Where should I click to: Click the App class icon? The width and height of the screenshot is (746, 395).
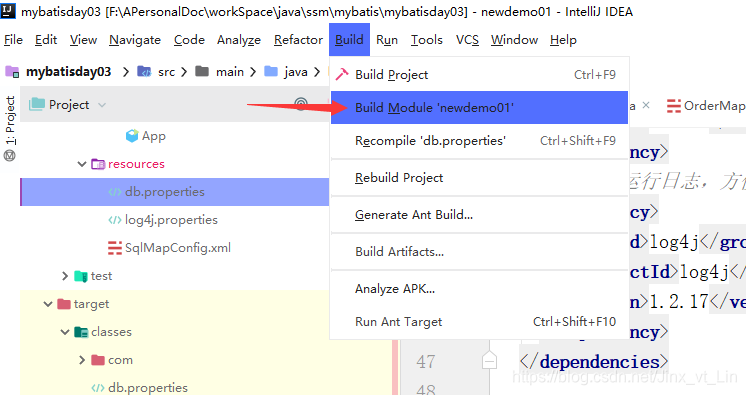pos(132,136)
